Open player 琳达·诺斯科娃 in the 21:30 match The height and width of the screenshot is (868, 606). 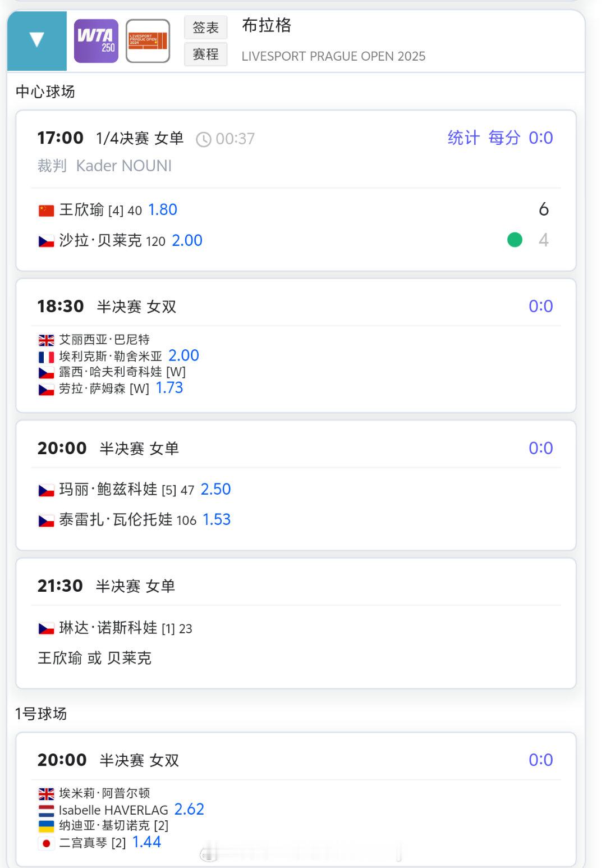108,628
